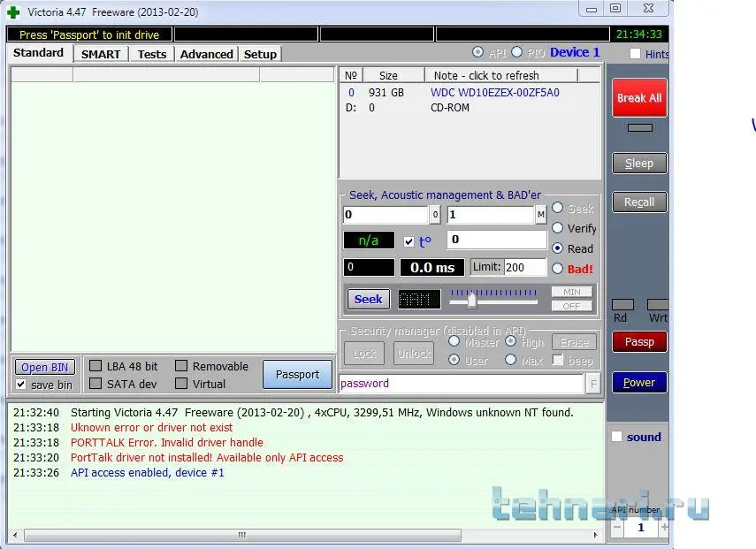Switch to the SMART tab
The image size is (756, 549).
tap(101, 54)
